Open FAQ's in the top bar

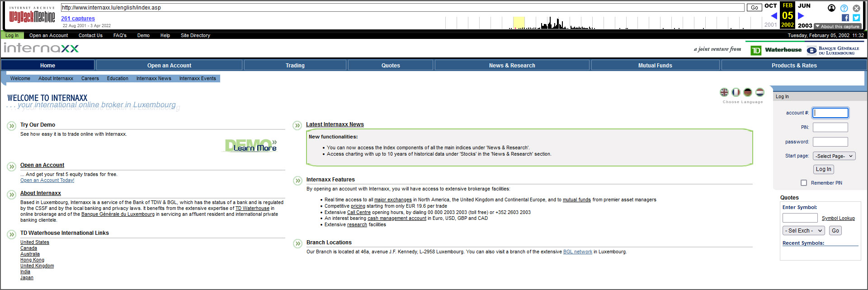point(120,35)
